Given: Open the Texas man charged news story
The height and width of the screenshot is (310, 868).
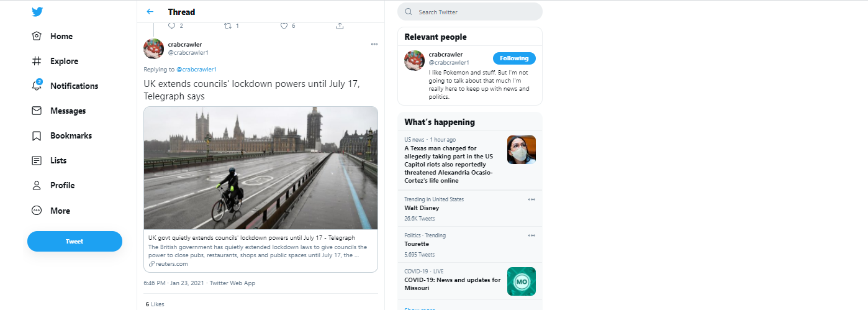Looking at the screenshot, I should tap(470, 160).
